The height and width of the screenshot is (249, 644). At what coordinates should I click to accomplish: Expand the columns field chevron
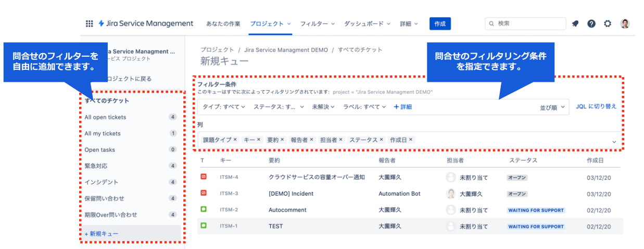pyautogui.click(x=614, y=141)
